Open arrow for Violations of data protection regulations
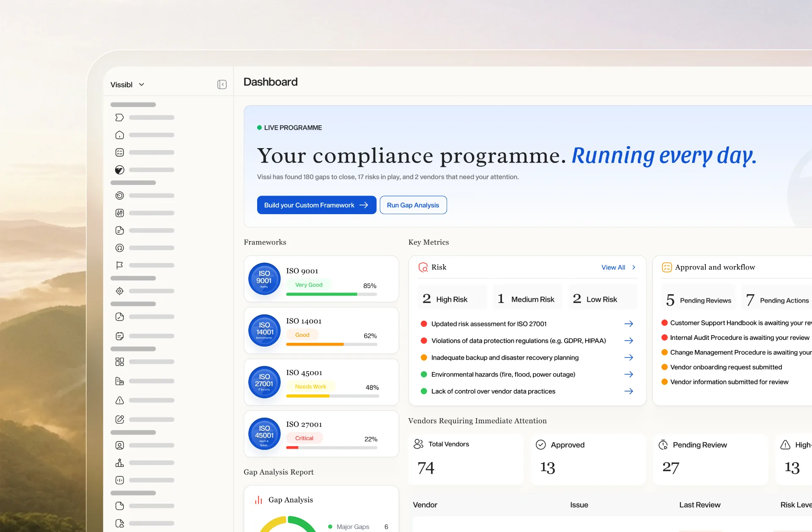This screenshot has height=532, width=812. (x=628, y=341)
